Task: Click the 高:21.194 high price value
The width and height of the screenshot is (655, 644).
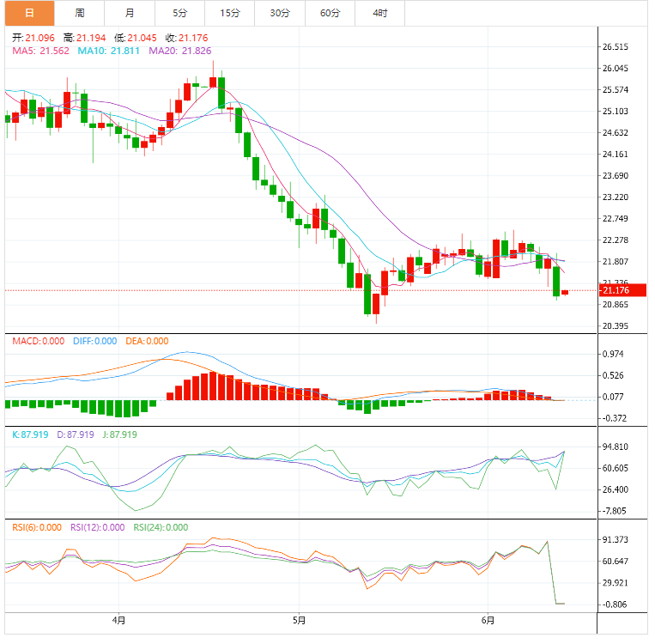Action: (x=85, y=38)
